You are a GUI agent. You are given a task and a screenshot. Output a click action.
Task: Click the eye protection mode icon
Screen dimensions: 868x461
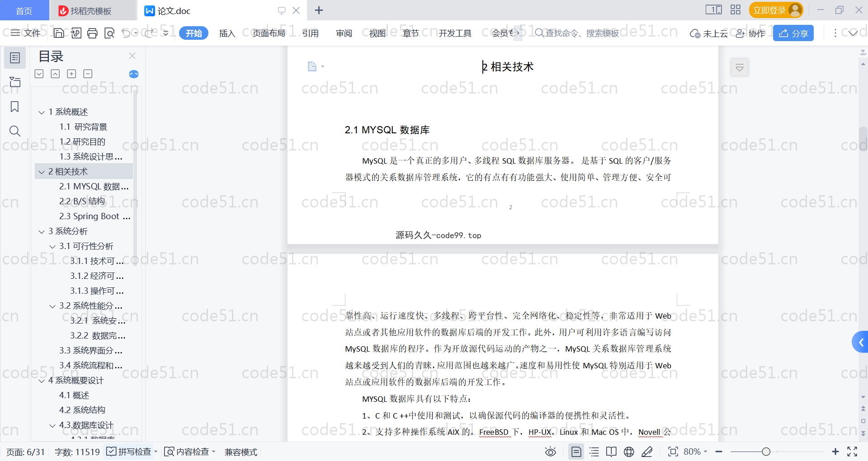550,452
